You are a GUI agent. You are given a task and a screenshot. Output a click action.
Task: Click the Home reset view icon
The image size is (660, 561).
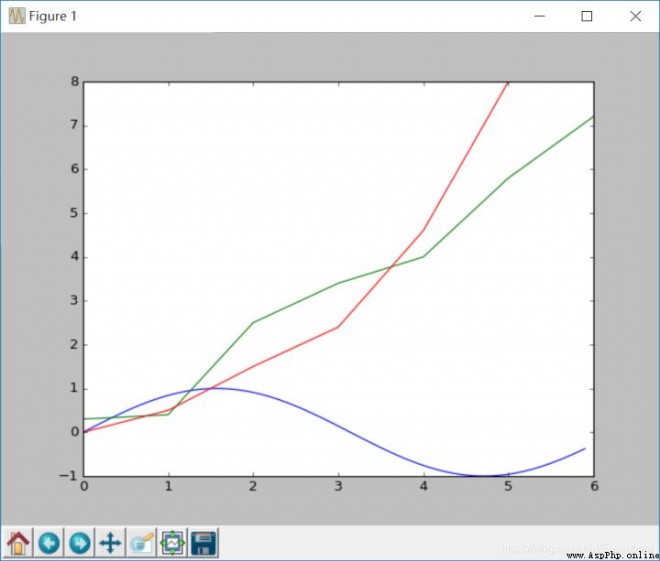tap(18, 542)
